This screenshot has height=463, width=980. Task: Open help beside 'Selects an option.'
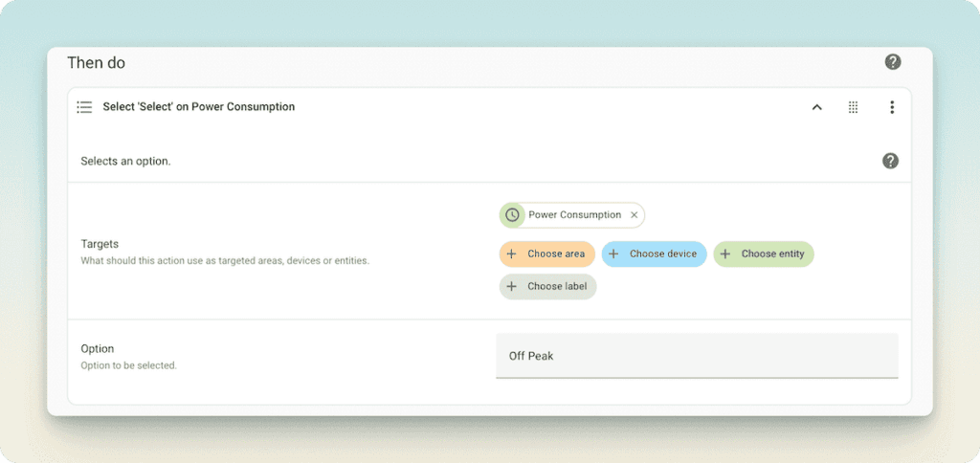coord(890,161)
